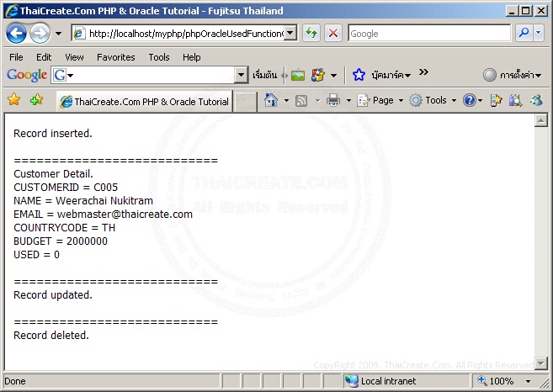553x392 pixels.
Task: Open the Help menu
Action: 192,57
